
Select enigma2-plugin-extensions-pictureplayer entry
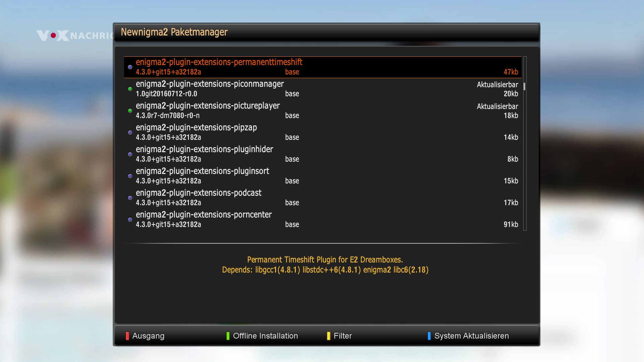click(x=323, y=111)
